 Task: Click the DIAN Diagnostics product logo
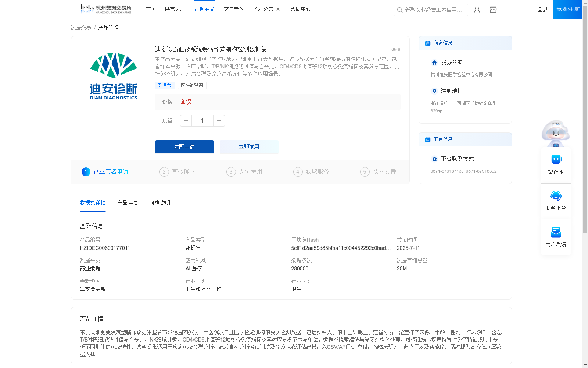click(114, 76)
